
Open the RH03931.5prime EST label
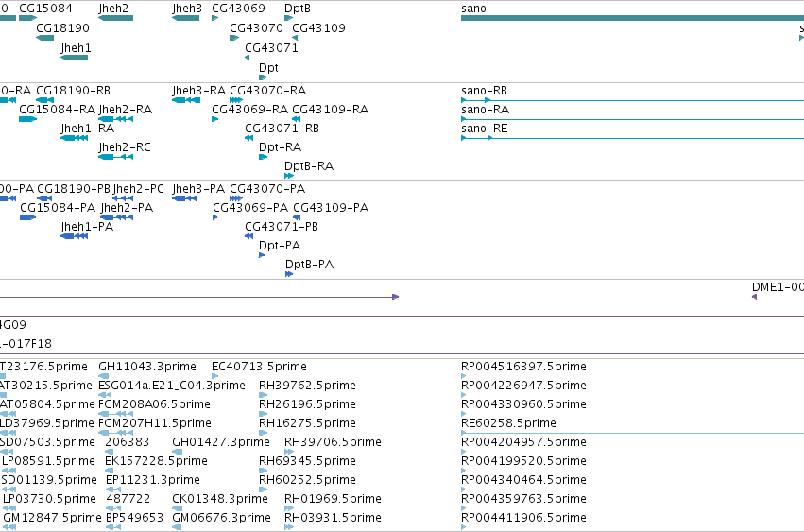coord(333,518)
